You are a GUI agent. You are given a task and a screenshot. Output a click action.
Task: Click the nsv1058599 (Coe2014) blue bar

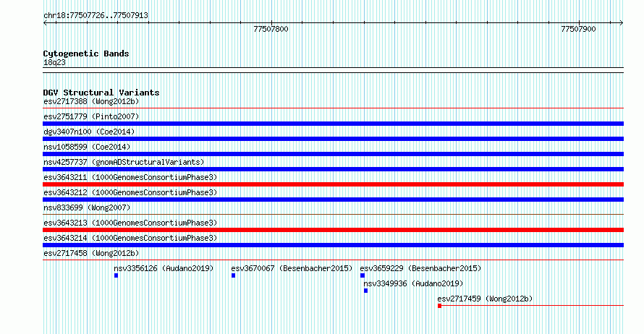click(x=333, y=154)
